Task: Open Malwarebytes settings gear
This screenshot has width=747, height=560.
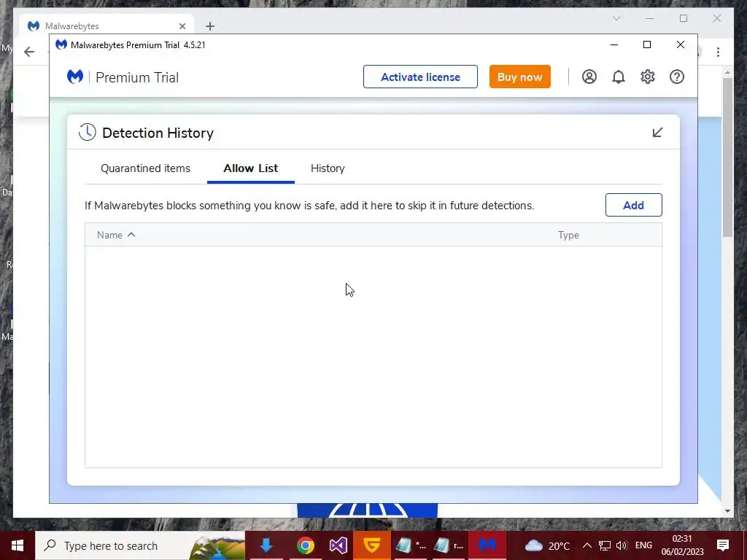Action: click(x=648, y=77)
